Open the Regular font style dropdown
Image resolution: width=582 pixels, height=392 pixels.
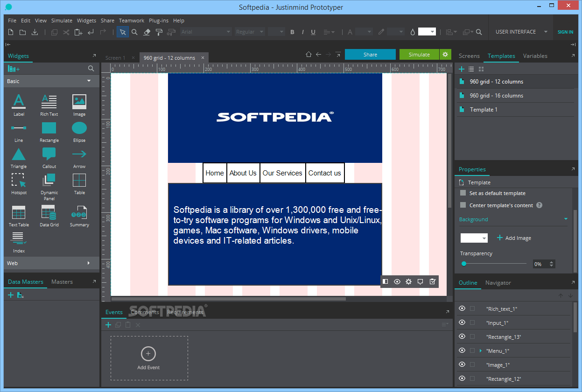249,32
